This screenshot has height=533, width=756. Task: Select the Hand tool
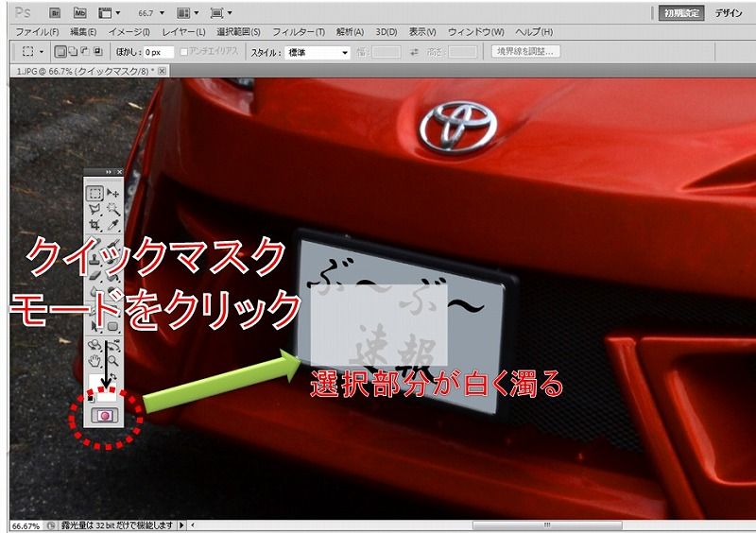point(94,360)
